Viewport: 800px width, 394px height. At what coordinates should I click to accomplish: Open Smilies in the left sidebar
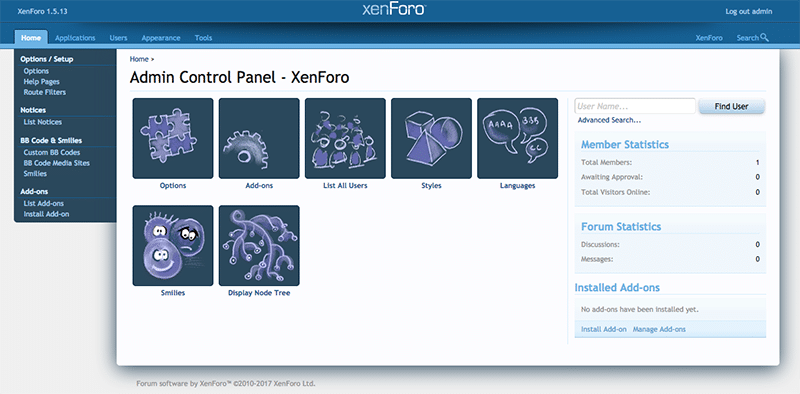pyautogui.click(x=35, y=174)
